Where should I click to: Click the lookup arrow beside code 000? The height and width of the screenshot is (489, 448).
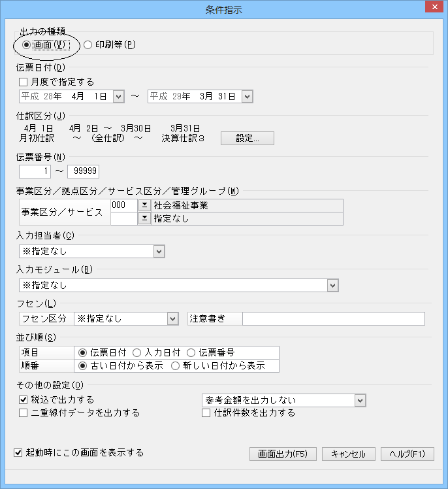144,205
